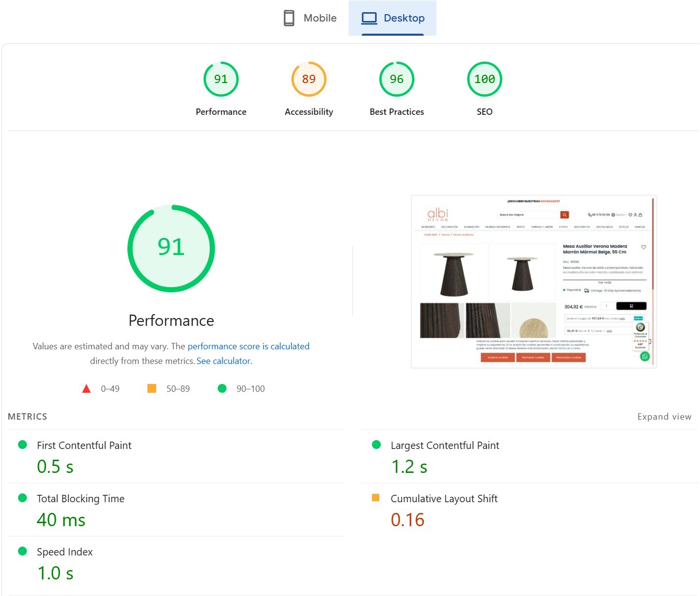Open the SEO 100 score gauge
Image resolution: width=700 pixels, height=596 pixels.
pyautogui.click(x=484, y=79)
